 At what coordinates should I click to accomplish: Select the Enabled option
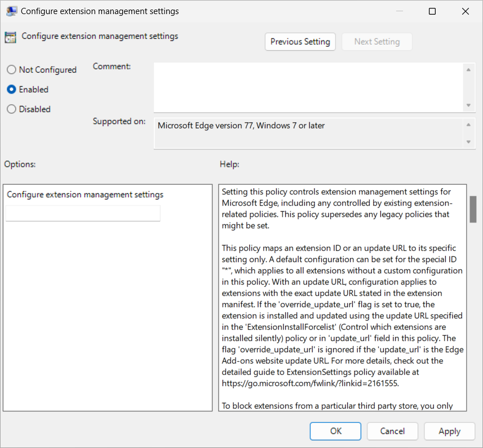[11, 89]
